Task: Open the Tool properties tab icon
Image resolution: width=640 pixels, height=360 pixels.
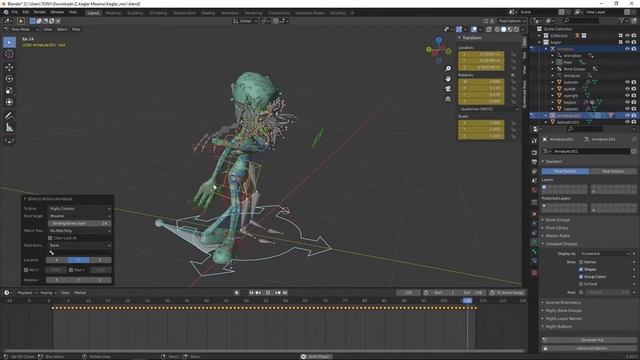Action: coord(534,140)
